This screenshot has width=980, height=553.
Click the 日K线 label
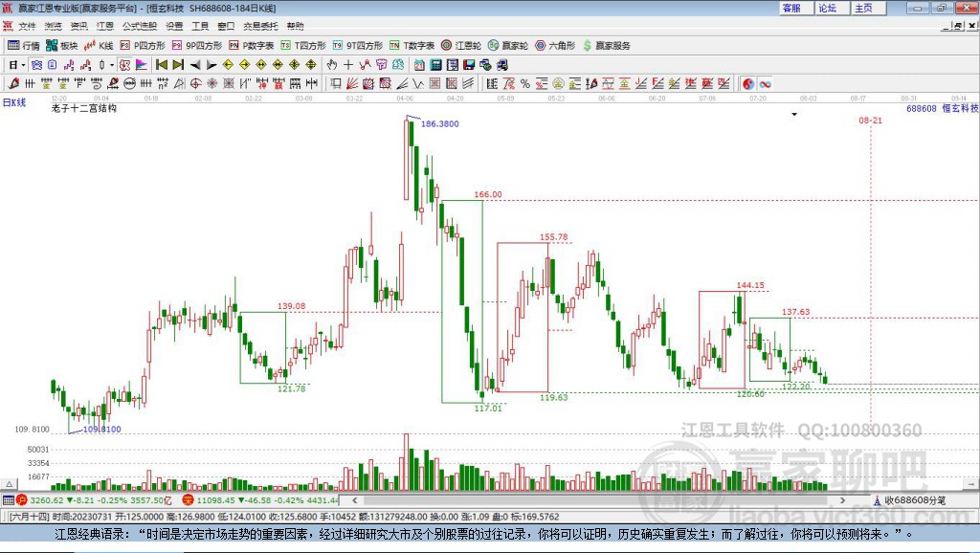[x=14, y=102]
